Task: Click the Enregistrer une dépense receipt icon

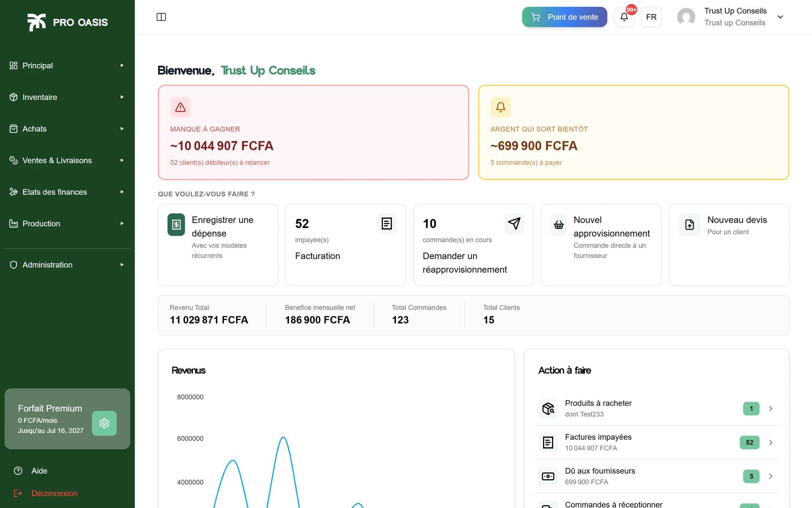Action: click(176, 224)
